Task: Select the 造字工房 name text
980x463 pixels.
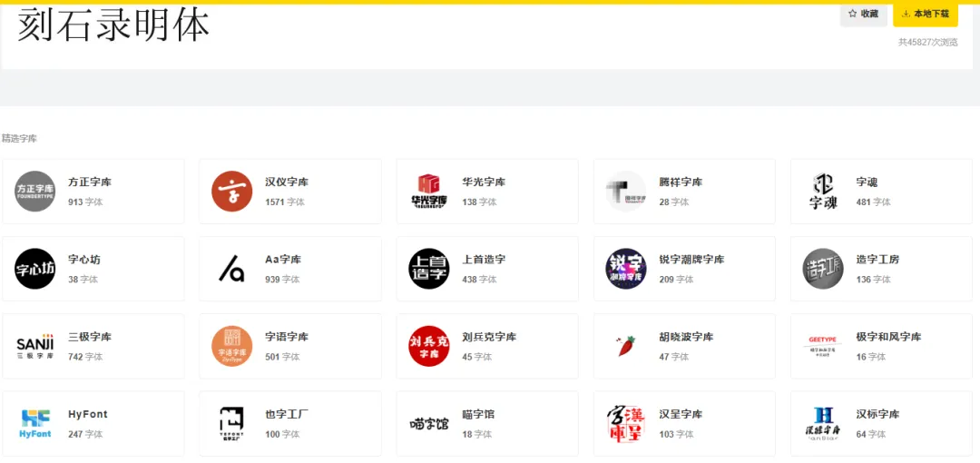Action: [877, 260]
